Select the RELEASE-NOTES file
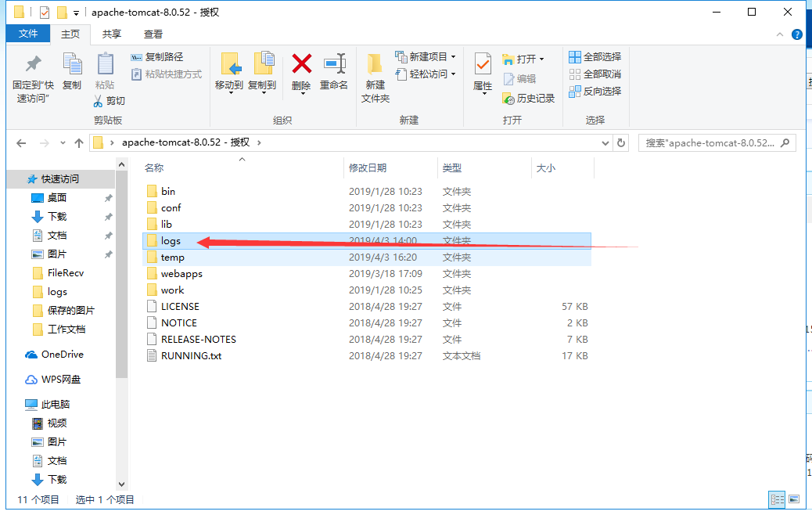The width and height of the screenshot is (812, 515). pyautogui.click(x=367, y=340)
